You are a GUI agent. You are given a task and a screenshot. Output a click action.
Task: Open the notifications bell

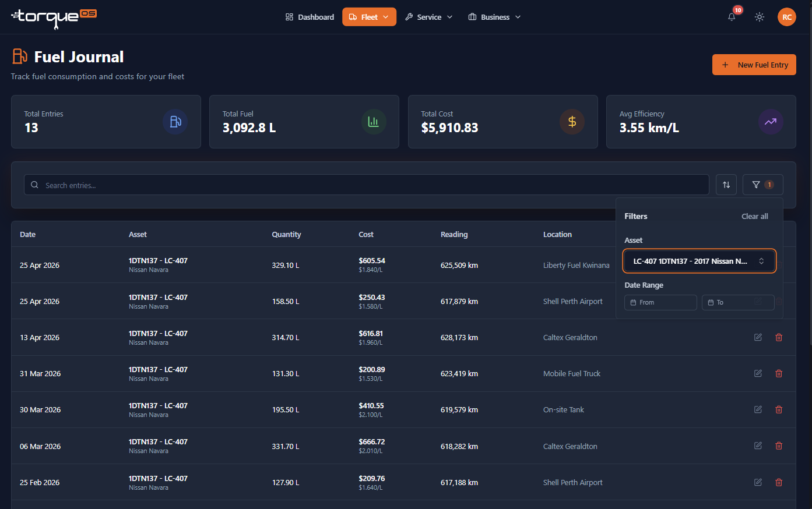[732, 17]
